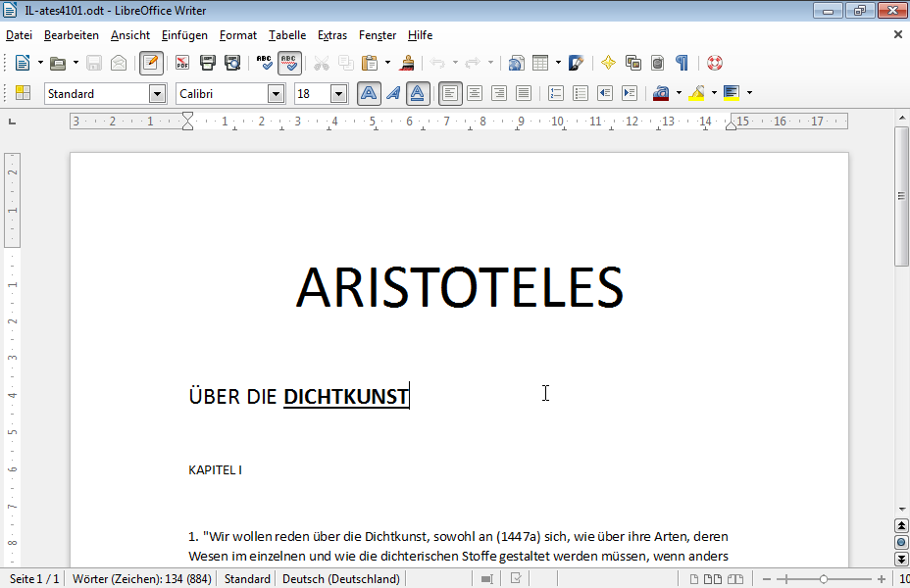Click the Copy icon
The height and width of the screenshot is (588, 910).
point(346,63)
